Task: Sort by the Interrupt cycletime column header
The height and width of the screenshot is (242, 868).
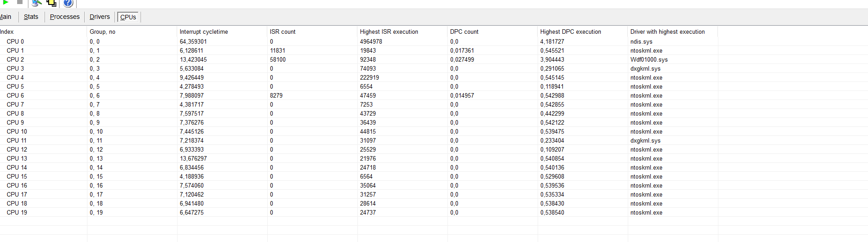Action: pos(222,31)
